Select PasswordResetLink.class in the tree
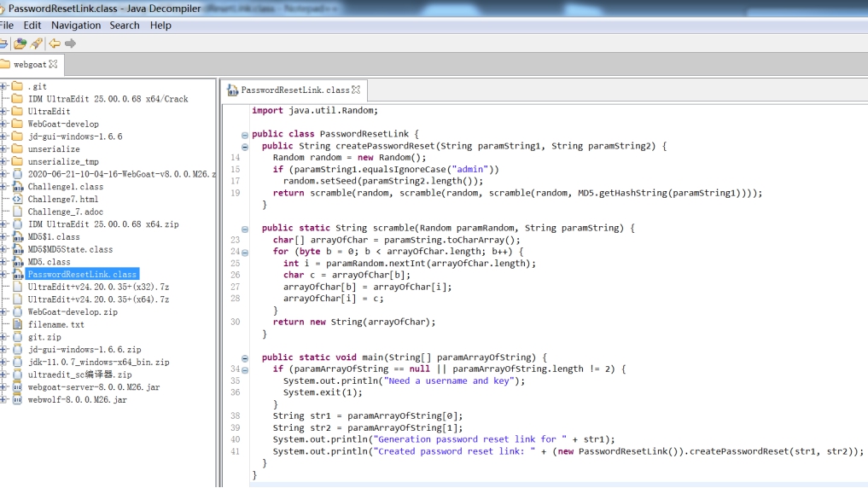Viewport: 868px width, 488px height. point(82,275)
